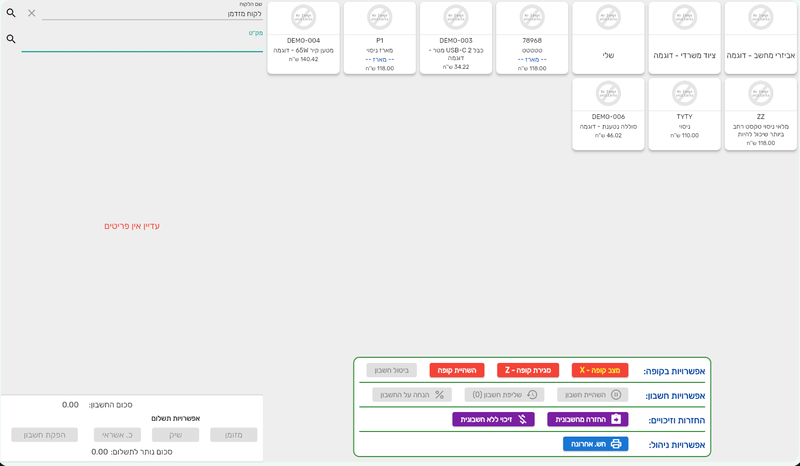This screenshot has width=800, height=466.
Task: Click the עדיין אין פריטים empty message
Action: point(132,226)
